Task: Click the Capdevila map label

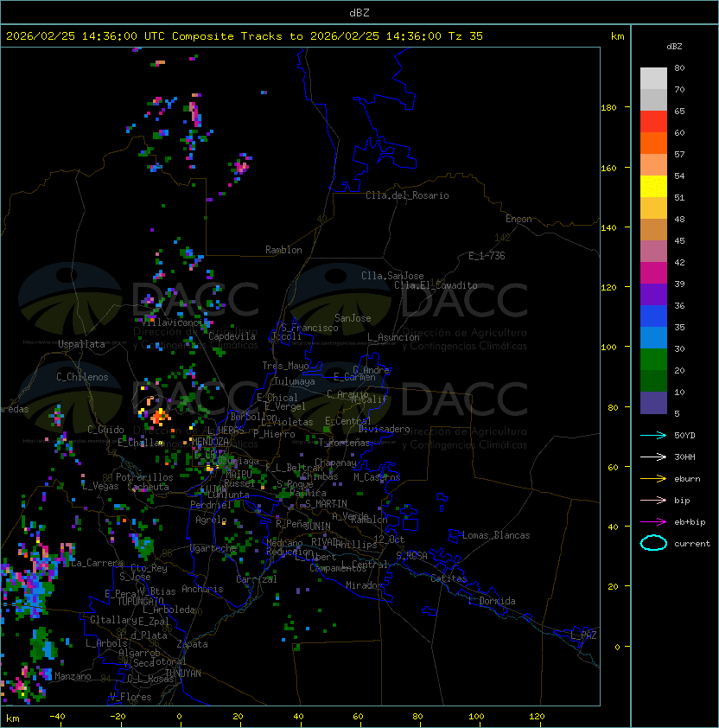Action: tap(232, 336)
